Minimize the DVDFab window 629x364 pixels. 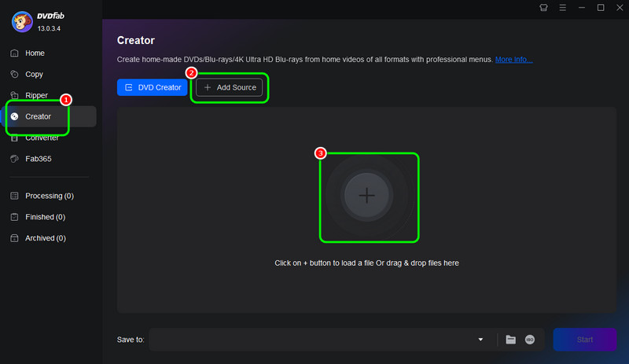click(x=582, y=8)
